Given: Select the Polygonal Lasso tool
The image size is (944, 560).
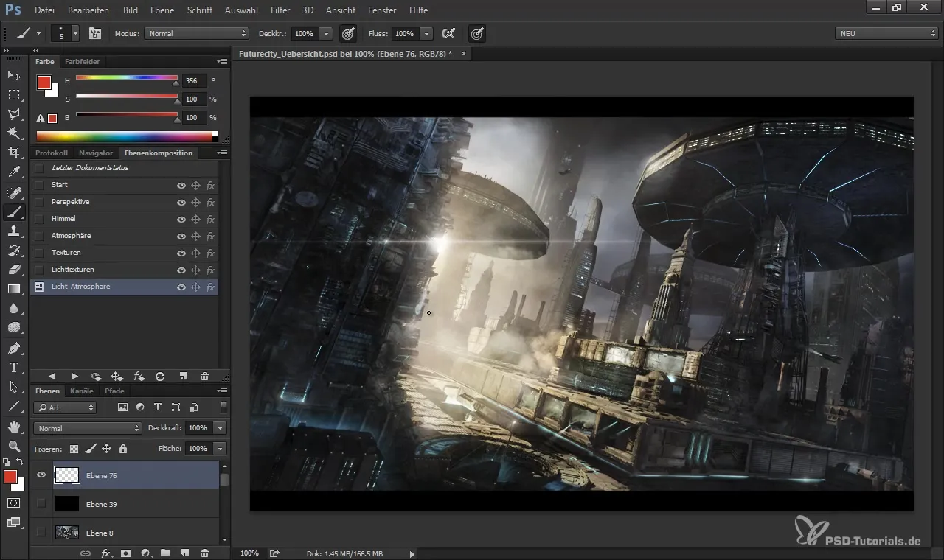Looking at the screenshot, I should point(14,113).
